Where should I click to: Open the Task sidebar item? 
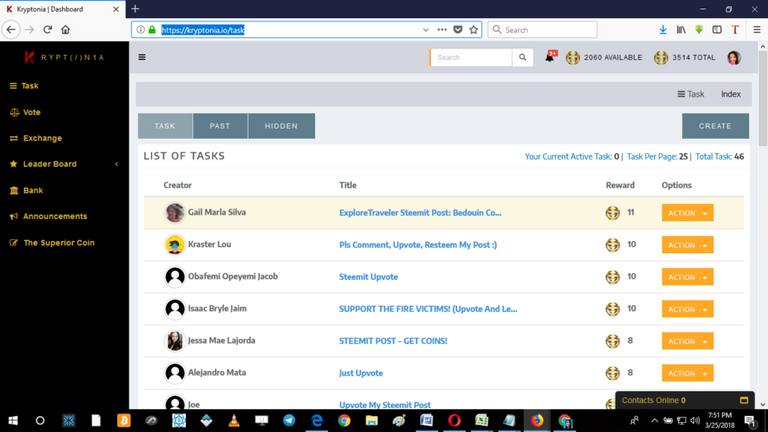tap(24, 86)
